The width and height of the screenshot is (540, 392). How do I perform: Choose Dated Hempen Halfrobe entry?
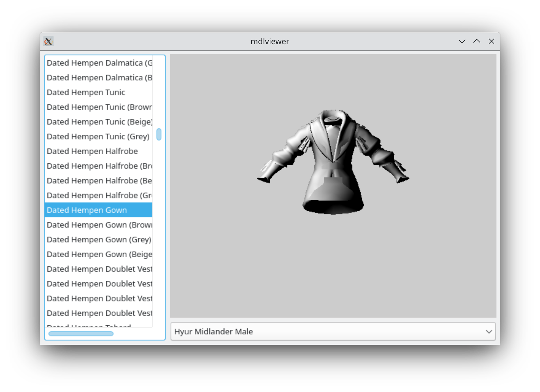[98, 151]
